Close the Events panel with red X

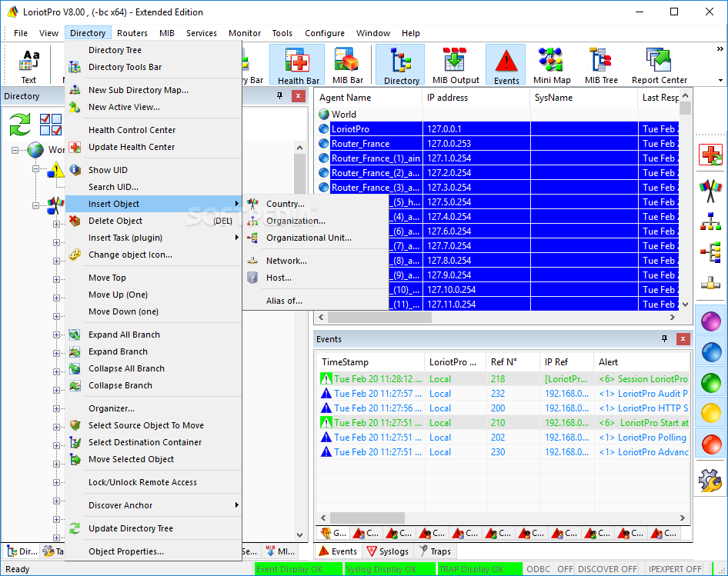[683, 339]
